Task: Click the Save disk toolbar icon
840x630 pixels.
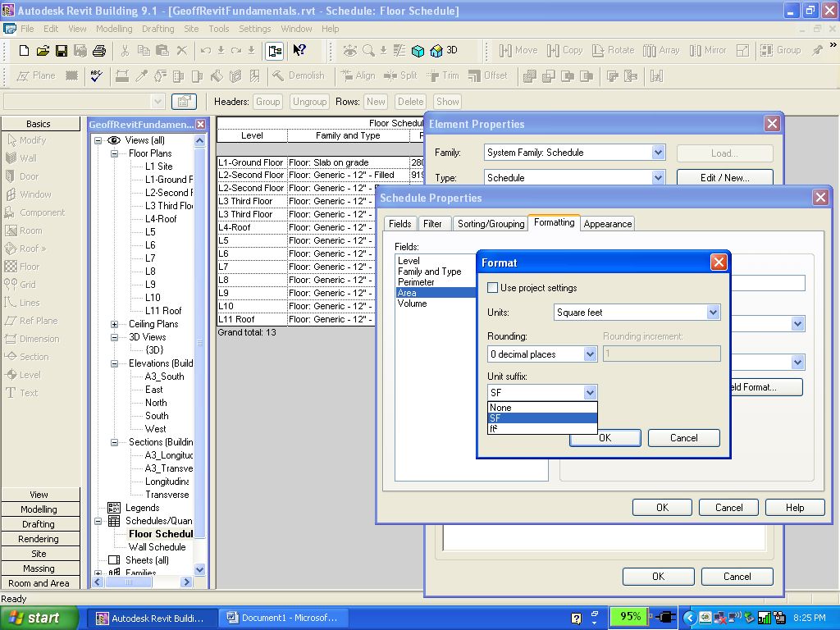Action: [62, 50]
